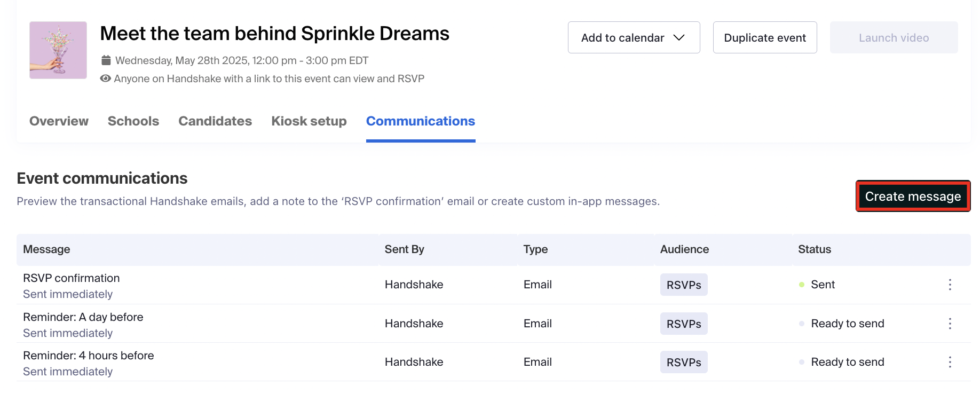Click the Audience column header
Viewport: 980px width, 393px height.
point(684,249)
